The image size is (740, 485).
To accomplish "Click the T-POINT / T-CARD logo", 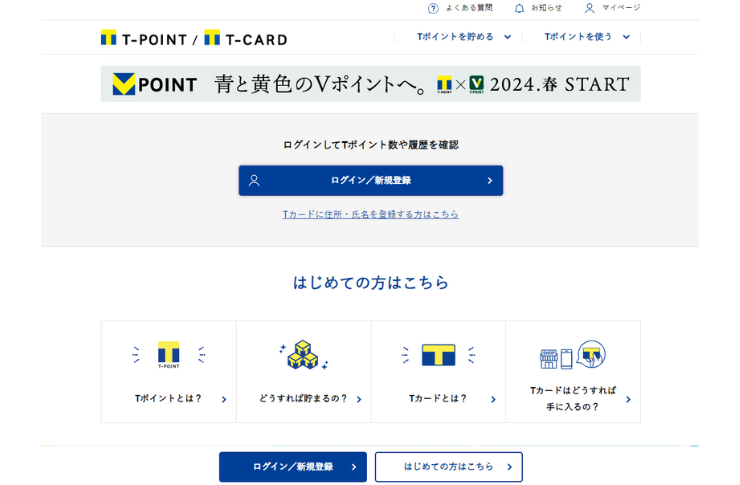I will pos(193,38).
